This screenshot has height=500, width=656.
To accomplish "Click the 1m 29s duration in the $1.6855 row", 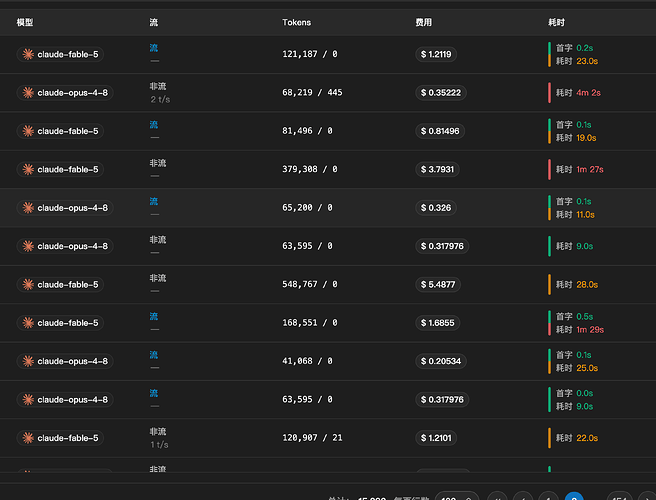I will click(x=590, y=330).
